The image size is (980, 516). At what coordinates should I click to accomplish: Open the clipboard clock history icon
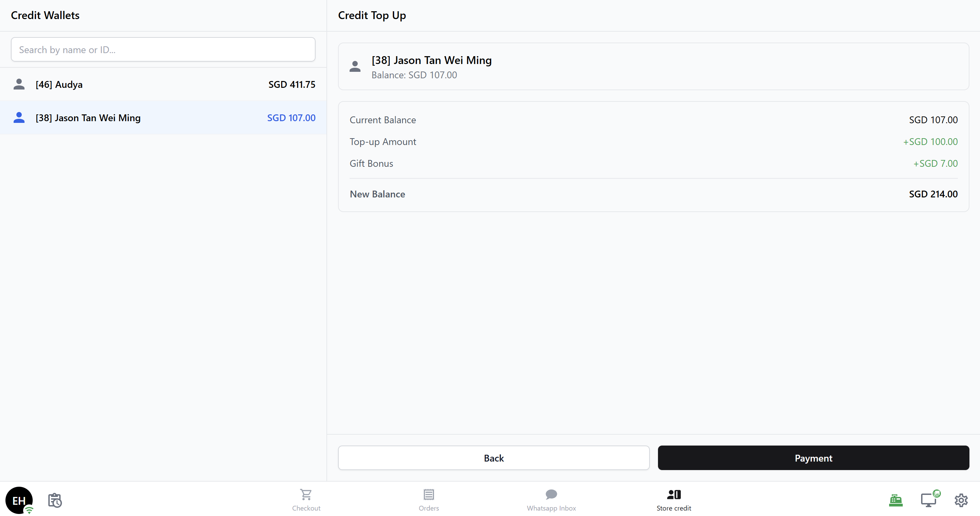tap(55, 500)
